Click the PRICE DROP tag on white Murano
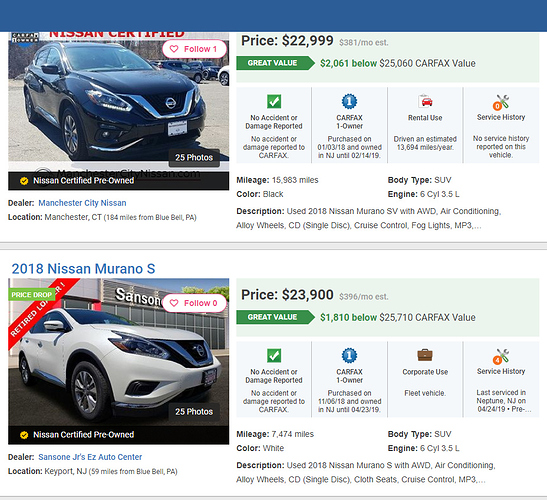Image resolution: width=547 pixels, height=500 pixels. (x=31, y=295)
